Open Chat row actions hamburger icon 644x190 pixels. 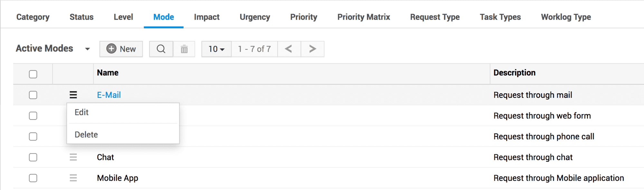(73, 157)
